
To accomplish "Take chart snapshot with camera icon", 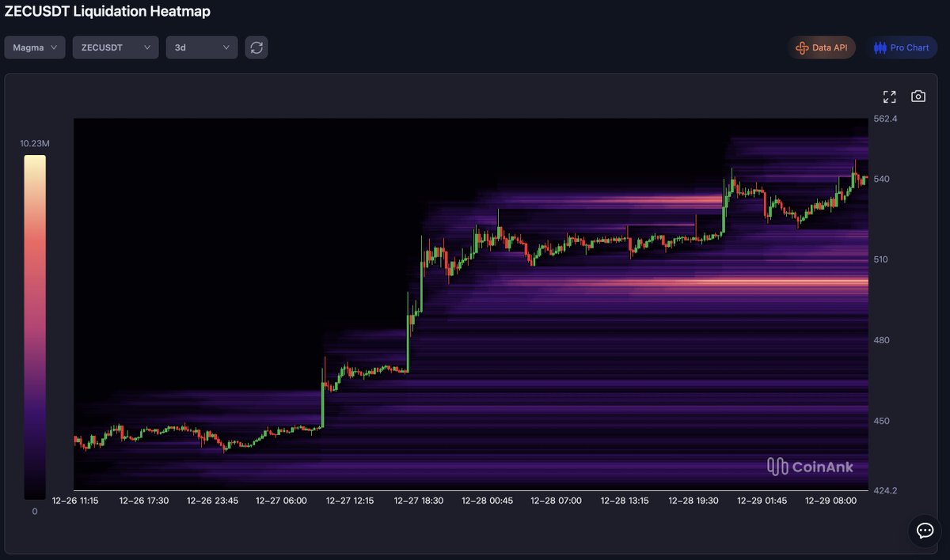I will [918, 96].
